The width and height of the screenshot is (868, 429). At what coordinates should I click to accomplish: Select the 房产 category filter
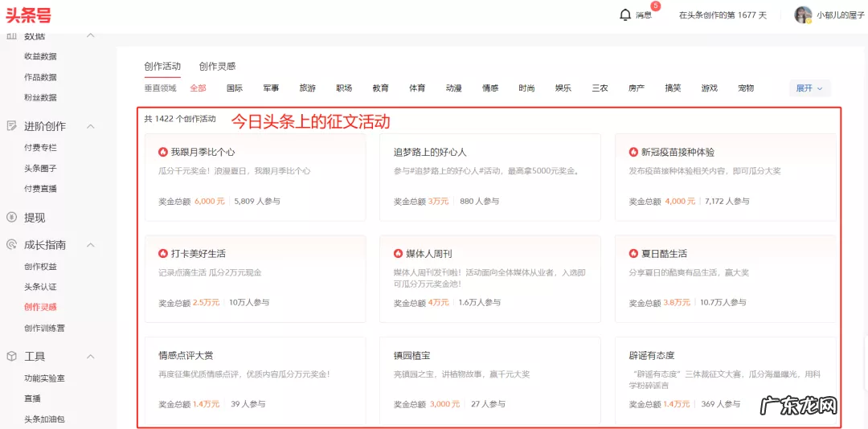[636, 88]
